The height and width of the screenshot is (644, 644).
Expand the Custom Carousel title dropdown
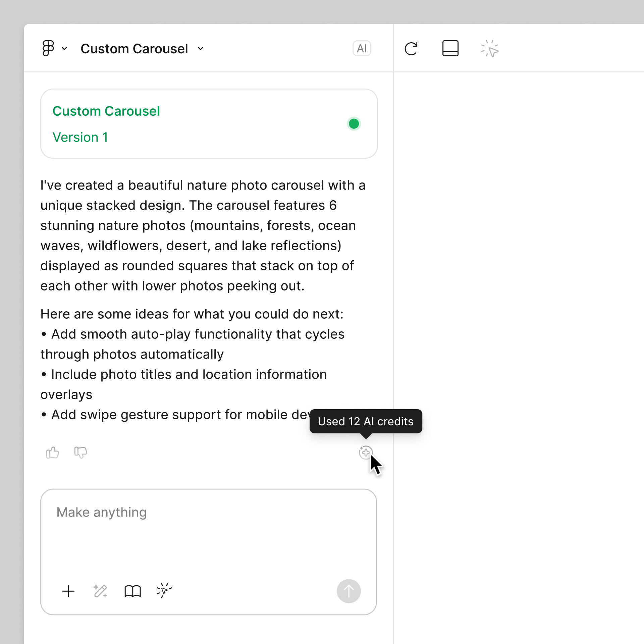(x=200, y=49)
